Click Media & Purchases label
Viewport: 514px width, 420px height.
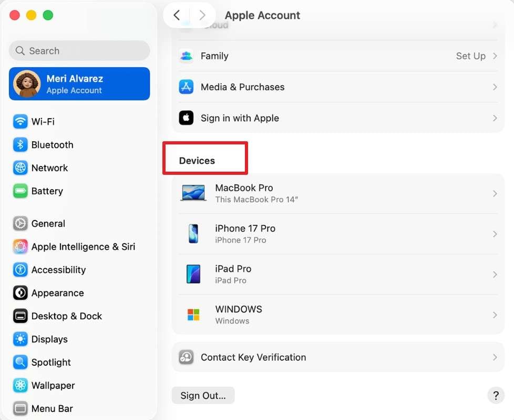tap(243, 87)
